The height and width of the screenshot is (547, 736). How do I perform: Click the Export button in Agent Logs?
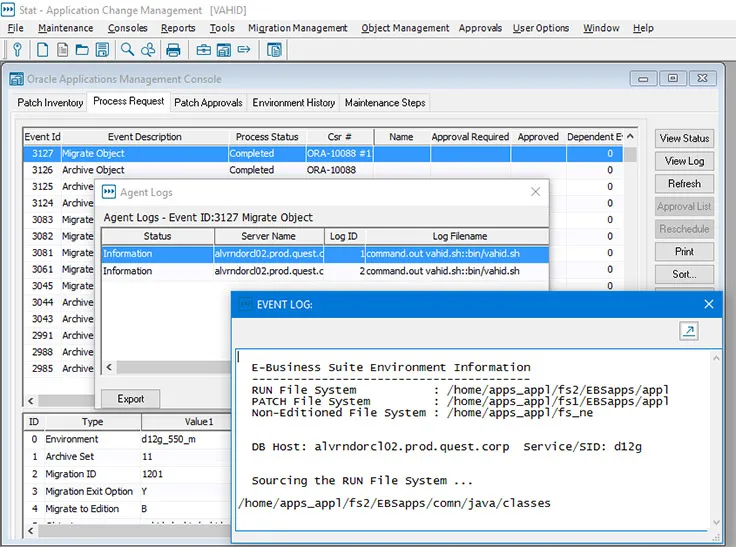tap(130, 399)
